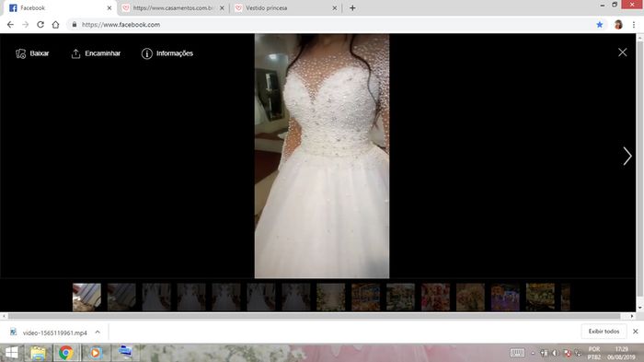Viewport: 644px width, 362px height.
Task: Click the main wedding dress photo
Action: 322,156
